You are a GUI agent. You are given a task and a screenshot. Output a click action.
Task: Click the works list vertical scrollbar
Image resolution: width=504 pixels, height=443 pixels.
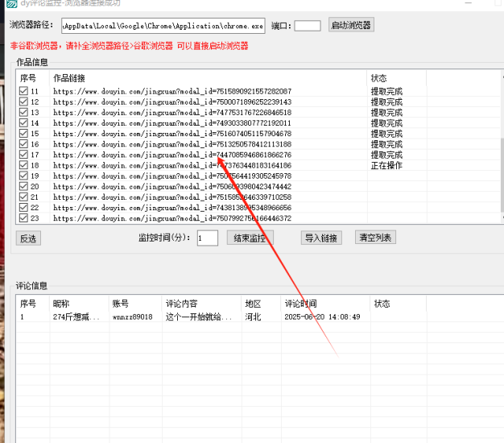pos(502,175)
